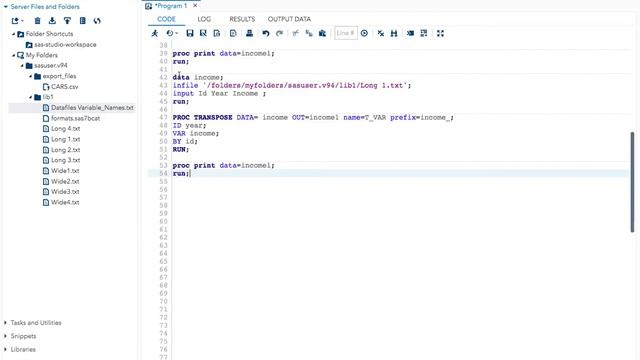Click on the PROC TRANSPOSE code line
Image resolution: width=640 pixels, height=360 pixels.
click(x=313, y=118)
